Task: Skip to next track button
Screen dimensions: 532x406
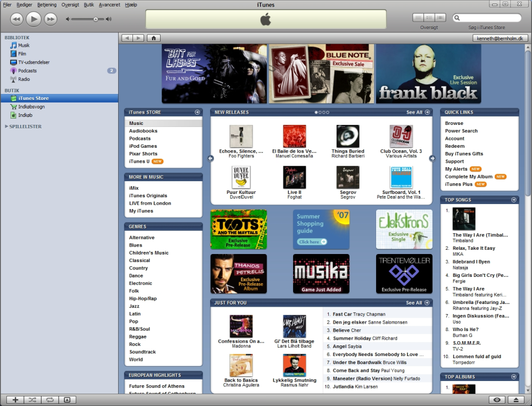Action: point(51,19)
